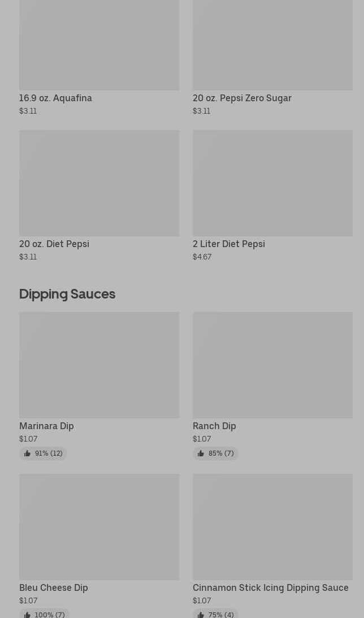
Task: Click the 20 oz. Pepsi Zero Sugar title
Action: [x=242, y=98]
